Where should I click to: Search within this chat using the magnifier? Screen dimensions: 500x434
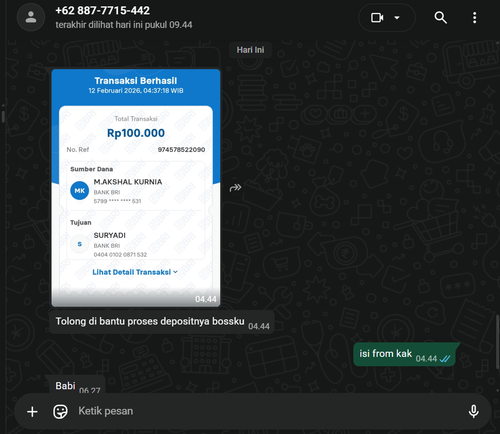pyautogui.click(x=440, y=17)
